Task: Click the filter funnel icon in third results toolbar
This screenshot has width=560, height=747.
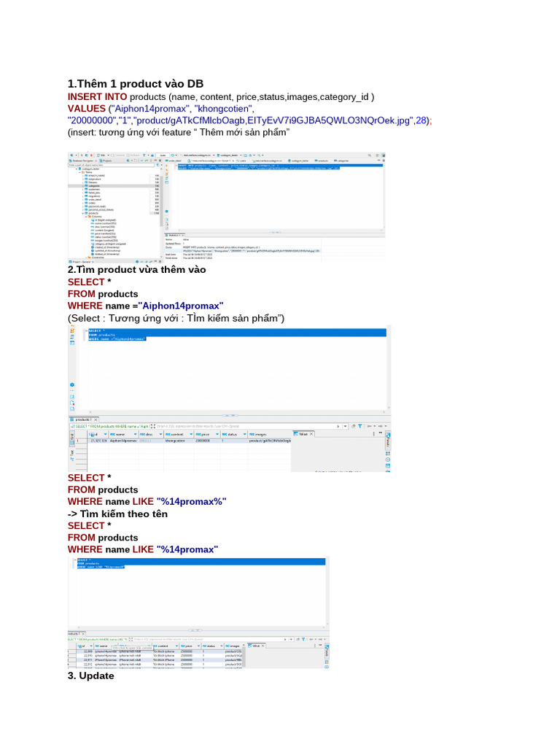Action: tap(303, 639)
